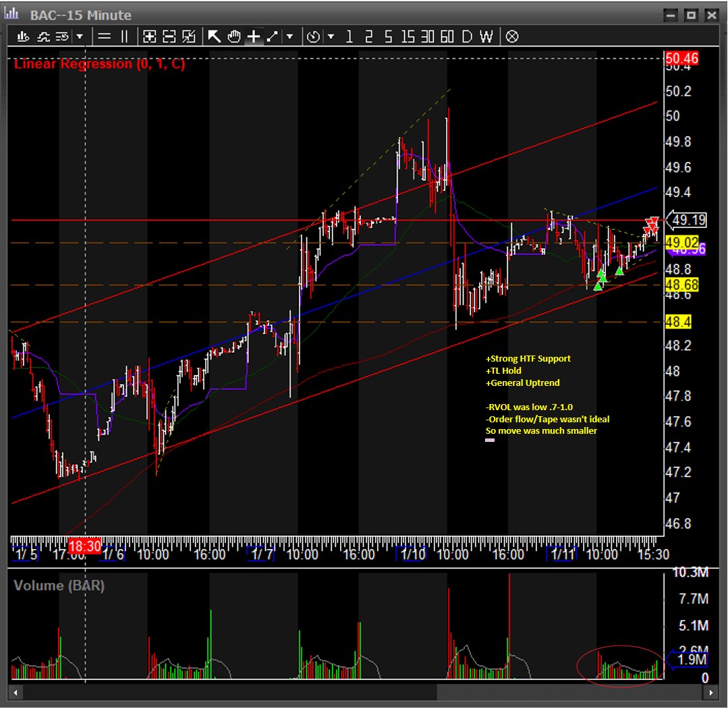Click the red down-triangle sell markers
728x709 pixels.
pos(651,225)
